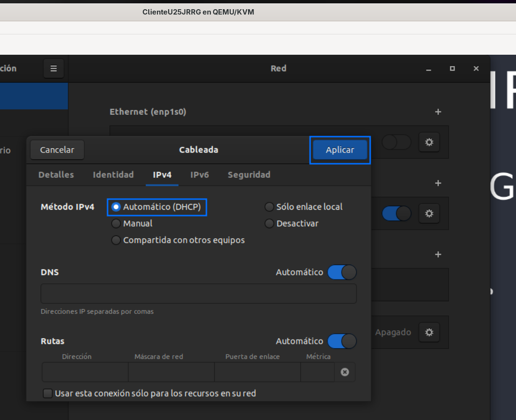Delete the route row with X icon
Viewport: 516px width, 420px height.
344,372
